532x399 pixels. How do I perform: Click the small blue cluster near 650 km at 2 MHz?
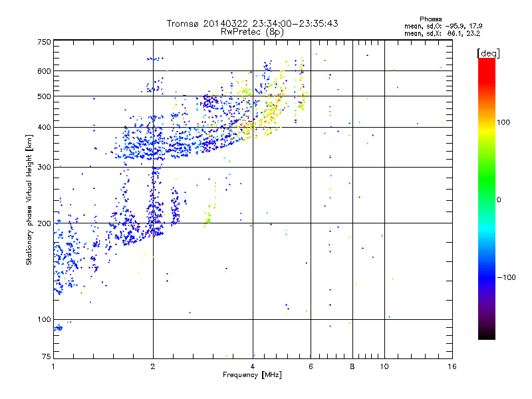[155, 59]
